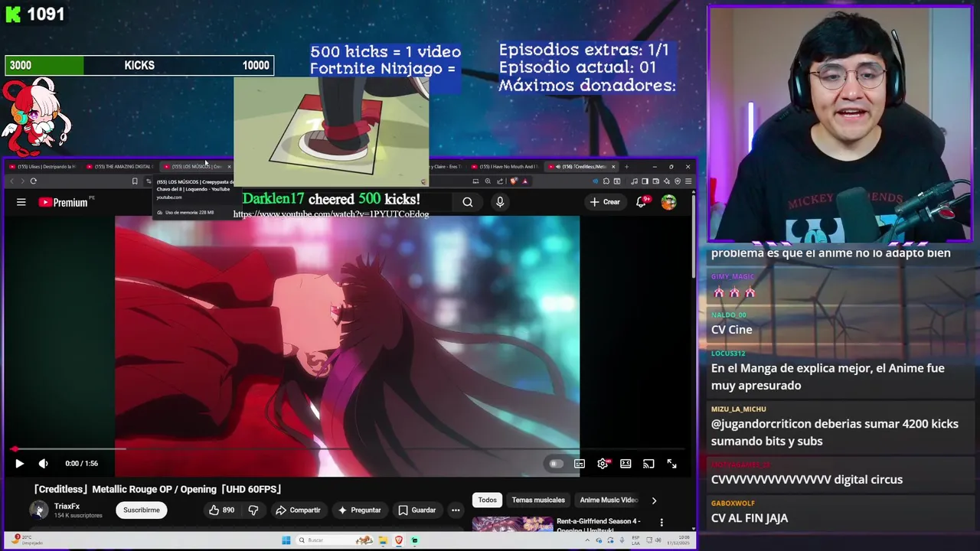Image resolution: width=980 pixels, height=551 pixels.
Task: Mute the YouTube player volume
Action: click(x=43, y=463)
